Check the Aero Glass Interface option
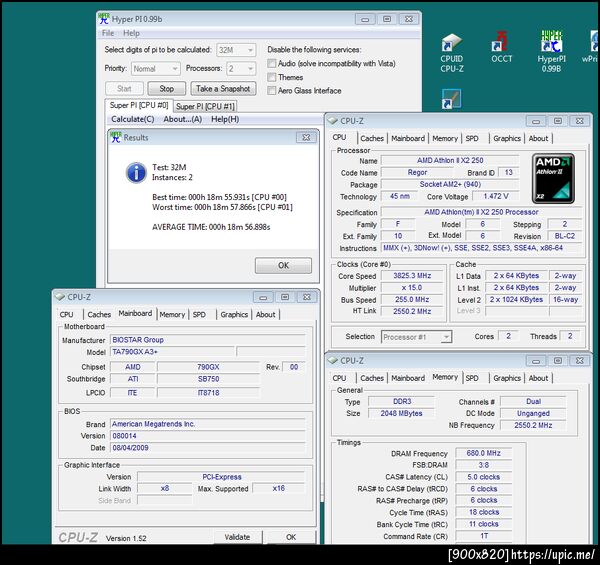Viewport: 600px width, 565px height. 272,91
